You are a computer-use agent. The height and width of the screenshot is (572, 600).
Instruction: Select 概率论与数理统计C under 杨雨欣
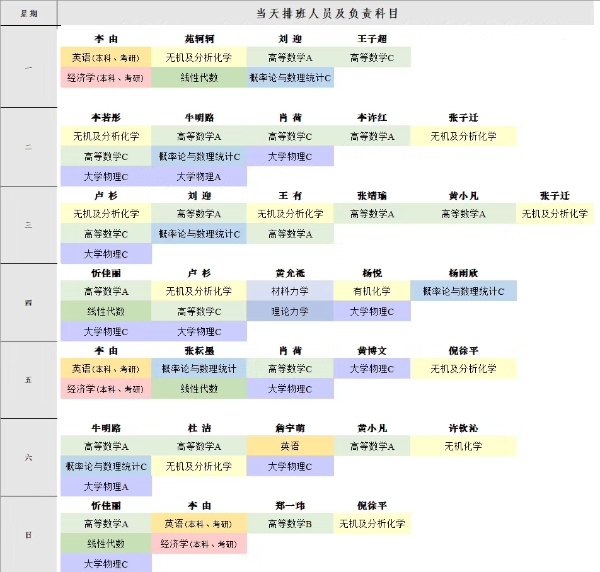(463, 291)
